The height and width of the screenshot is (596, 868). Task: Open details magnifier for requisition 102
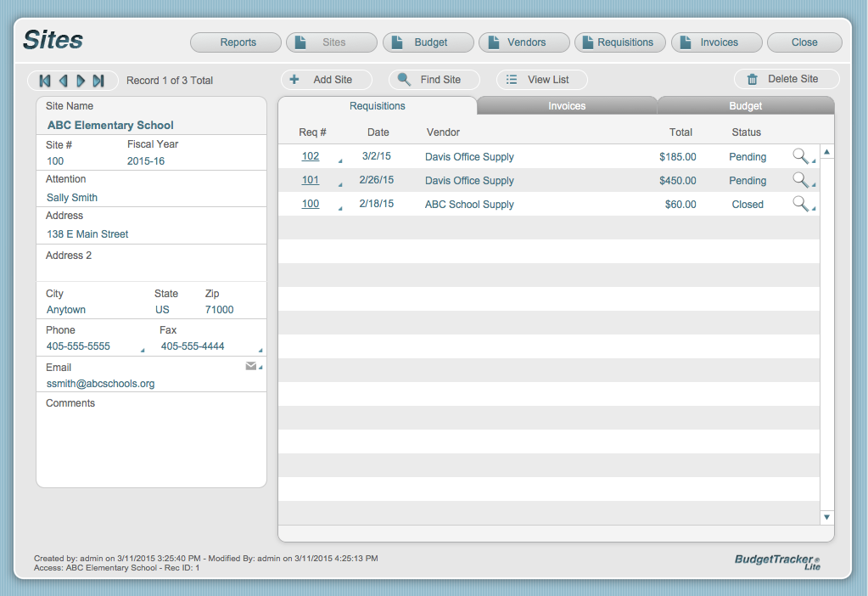pos(800,155)
